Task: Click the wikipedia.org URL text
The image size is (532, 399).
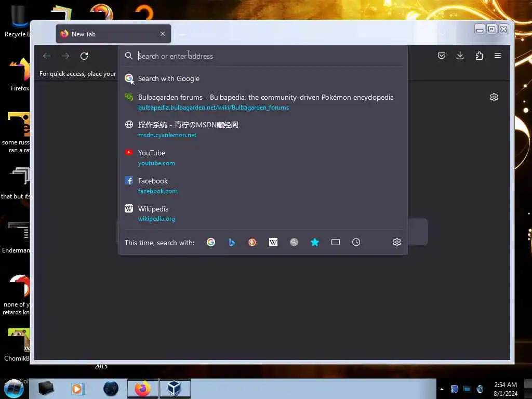Action: [156, 219]
